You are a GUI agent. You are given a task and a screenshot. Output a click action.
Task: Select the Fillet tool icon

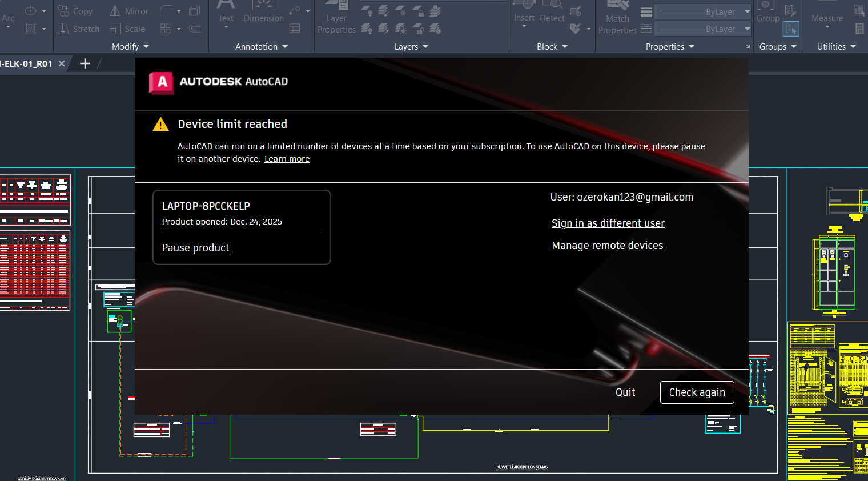(x=166, y=11)
